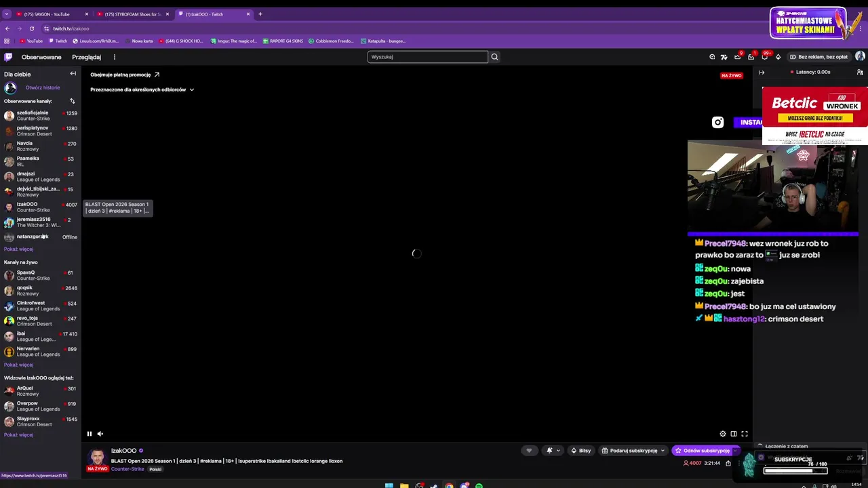This screenshot has height=488, width=868.
Task: Expand Pokaż więcej under Kanały na żywo
Action: click(x=18, y=365)
